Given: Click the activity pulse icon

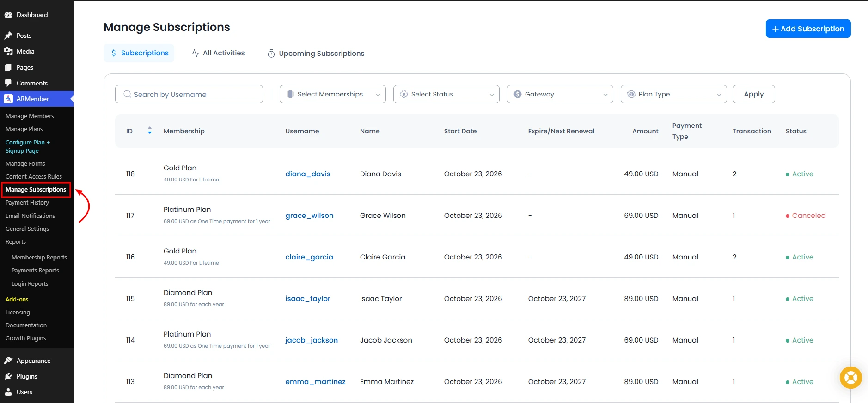Looking at the screenshot, I should [196, 53].
